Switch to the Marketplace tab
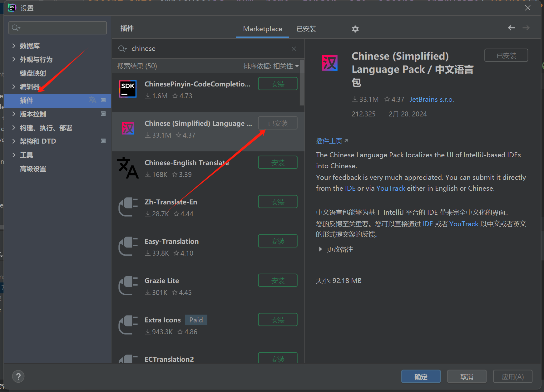 point(262,29)
